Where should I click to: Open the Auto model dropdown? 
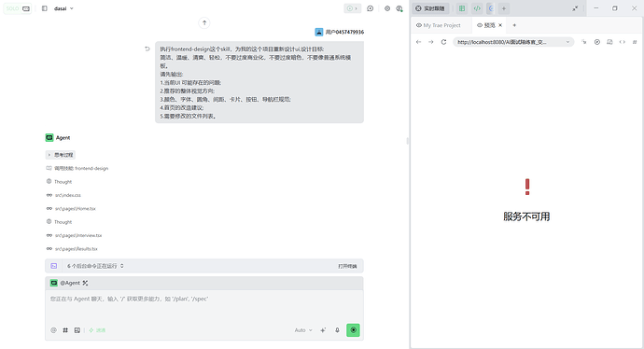[x=303, y=330]
